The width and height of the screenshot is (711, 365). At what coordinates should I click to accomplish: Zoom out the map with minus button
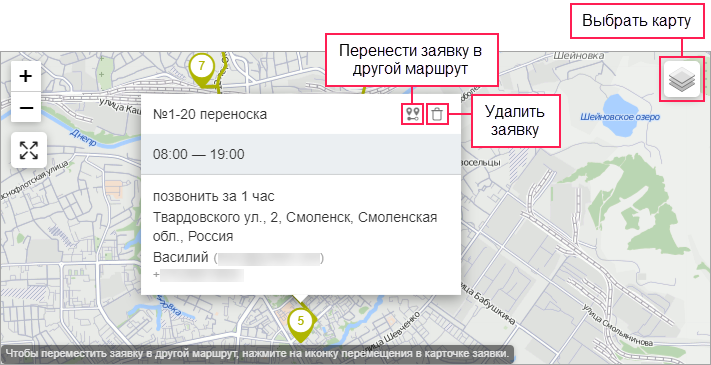26,107
